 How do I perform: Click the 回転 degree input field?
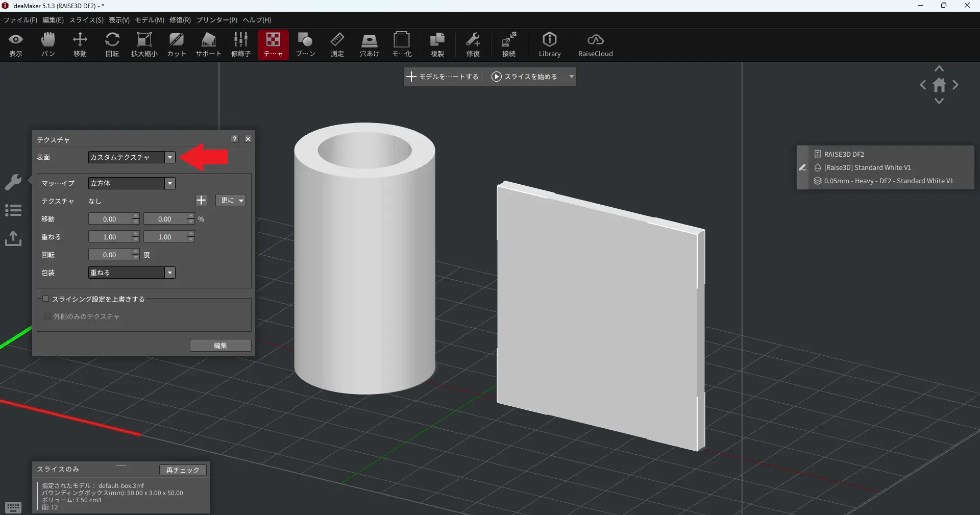click(x=110, y=255)
